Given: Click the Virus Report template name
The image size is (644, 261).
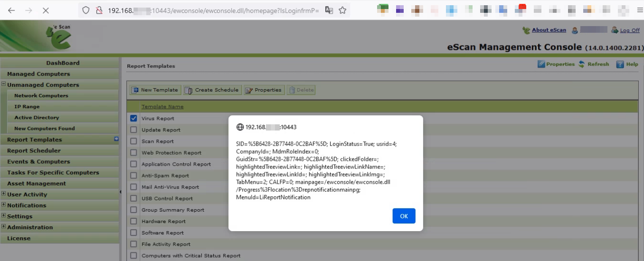Looking at the screenshot, I should pos(158,118).
